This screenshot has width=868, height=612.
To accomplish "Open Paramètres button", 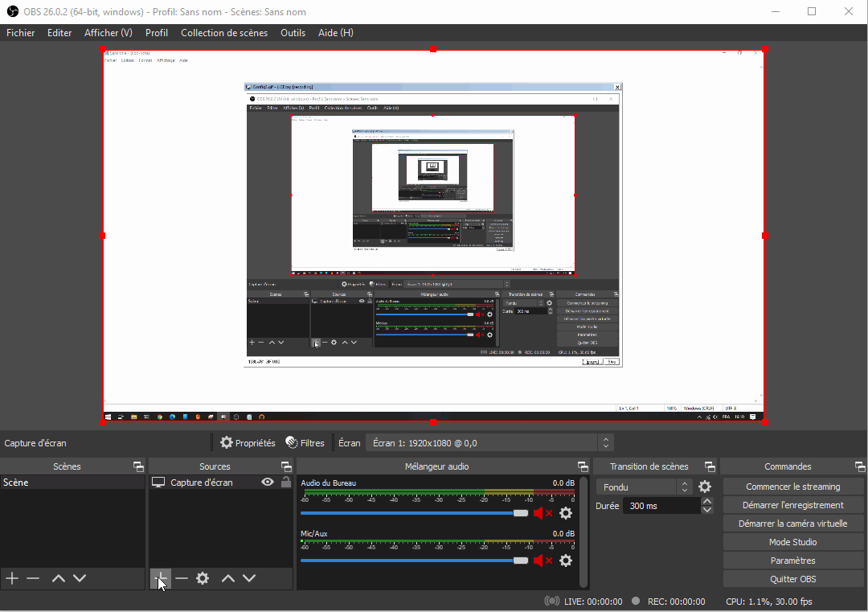I will tap(792, 561).
